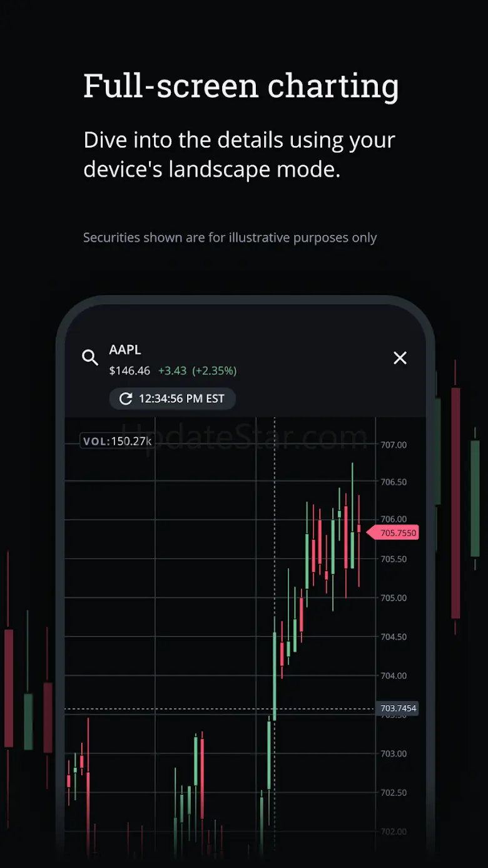This screenshot has height=868, width=488.
Task: Click the 703.00 price axis label
Action: pos(394,753)
